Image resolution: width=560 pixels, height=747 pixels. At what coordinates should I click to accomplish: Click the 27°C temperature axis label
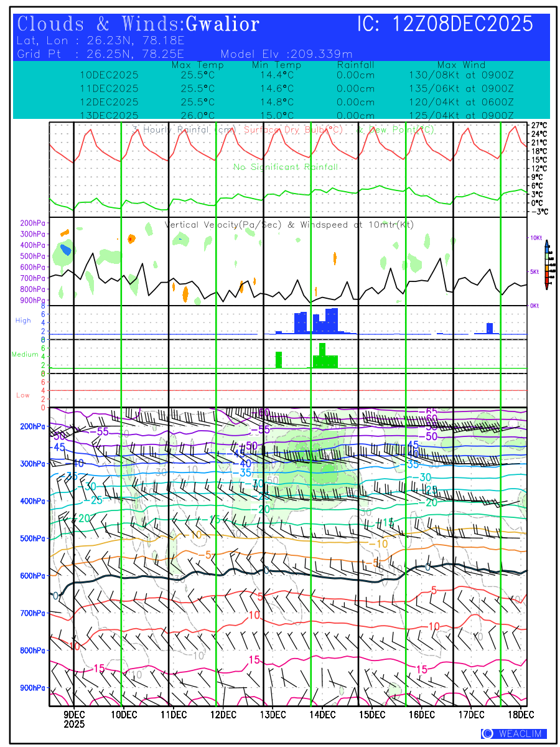pos(539,125)
